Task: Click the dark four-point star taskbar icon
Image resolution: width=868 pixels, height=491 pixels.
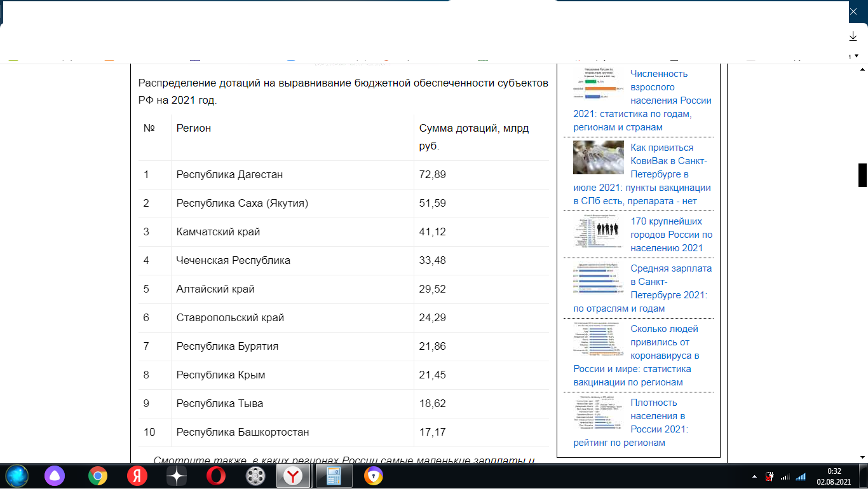Action: (177, 476)
